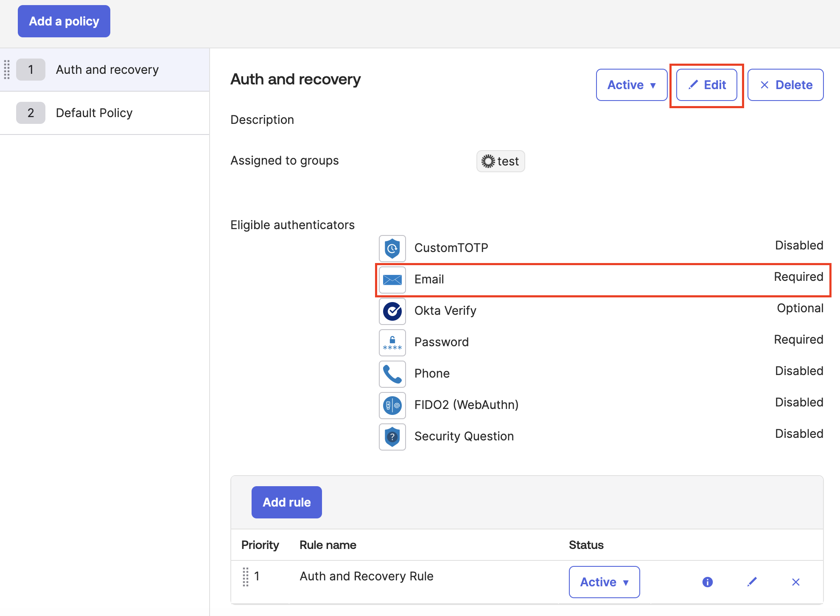Screen dimensions: 840x616
Task: Expand the policy Active status dropdown
Action: [x=631, y=85]
